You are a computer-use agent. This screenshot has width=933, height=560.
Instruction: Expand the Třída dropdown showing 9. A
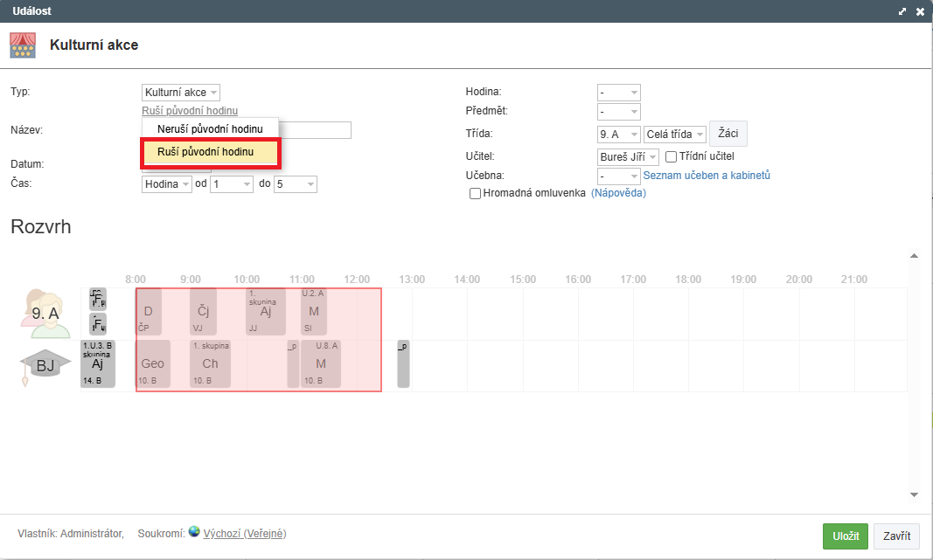tap(618, 135)
